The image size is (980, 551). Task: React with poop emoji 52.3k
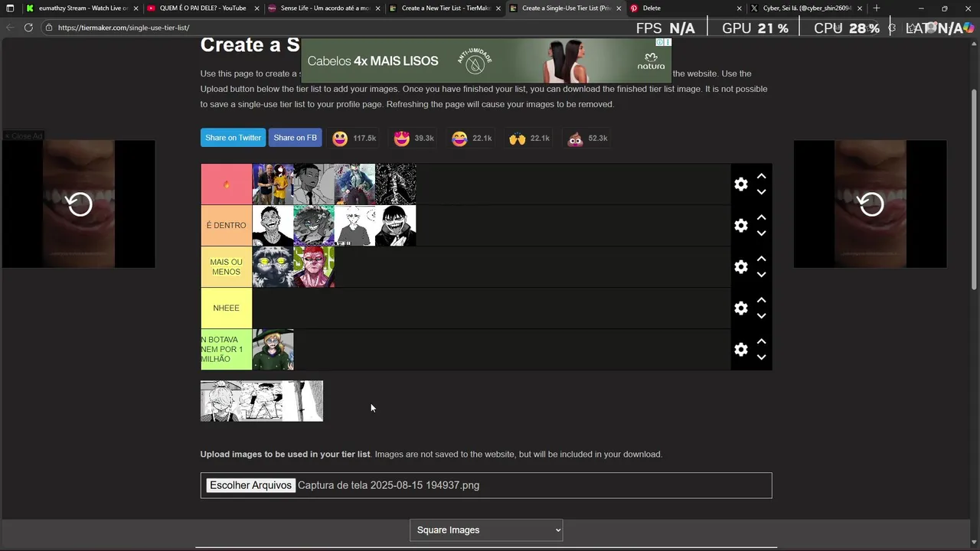(x=587, y=139)
